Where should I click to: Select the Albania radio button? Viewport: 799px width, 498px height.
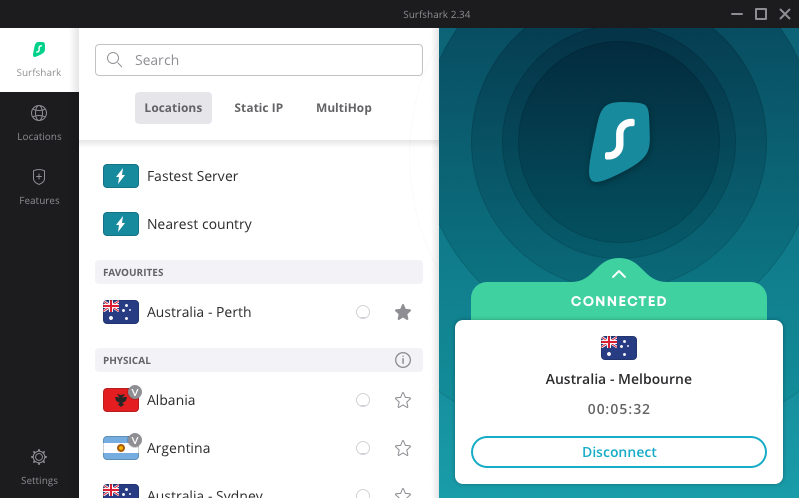click(363, 400)
